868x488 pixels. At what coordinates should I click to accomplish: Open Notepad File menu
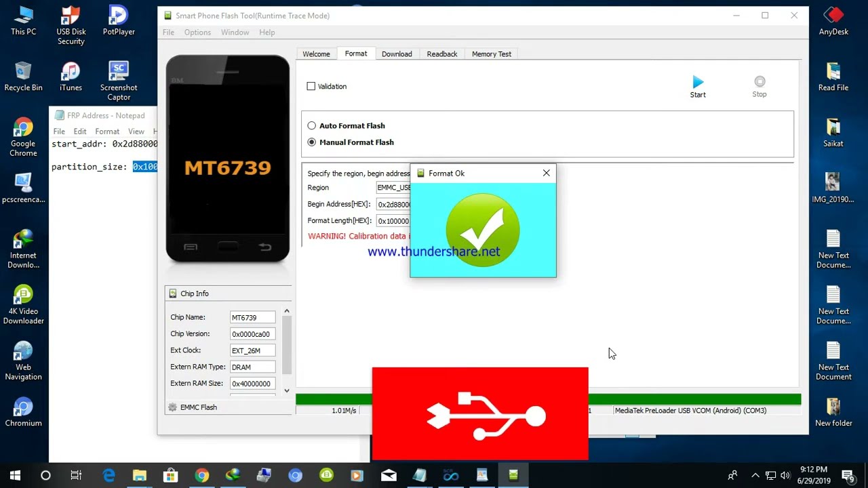coord(59,131)
